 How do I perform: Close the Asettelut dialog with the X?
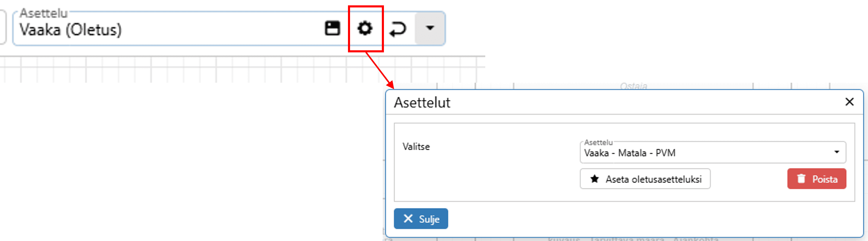point(849,101)
